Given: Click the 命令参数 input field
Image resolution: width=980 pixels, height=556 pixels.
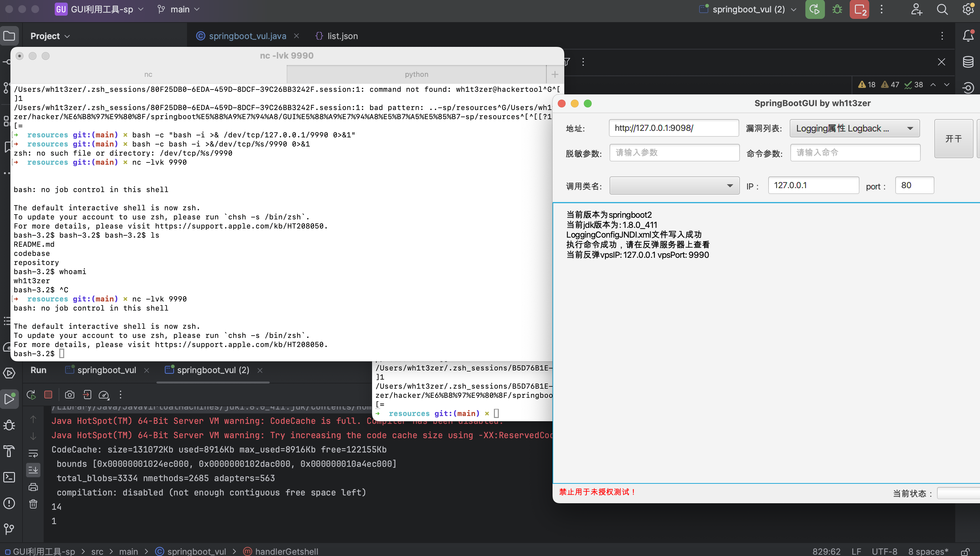Looking at the screenshot, I should point(855,153).
